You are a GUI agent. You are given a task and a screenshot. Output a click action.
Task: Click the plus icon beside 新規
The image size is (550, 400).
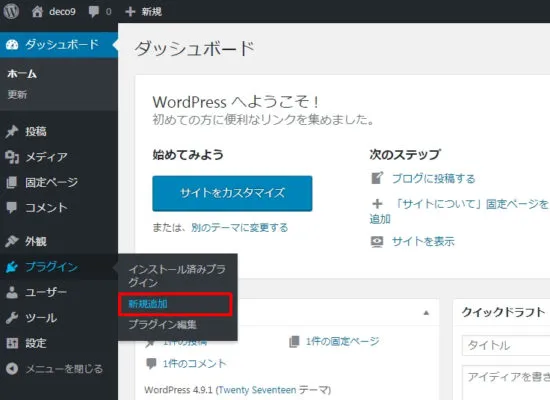click(130, 12)
